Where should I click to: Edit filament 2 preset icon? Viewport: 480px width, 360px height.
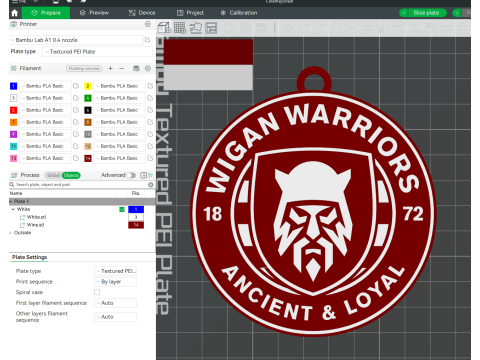[x=150, y=86]
